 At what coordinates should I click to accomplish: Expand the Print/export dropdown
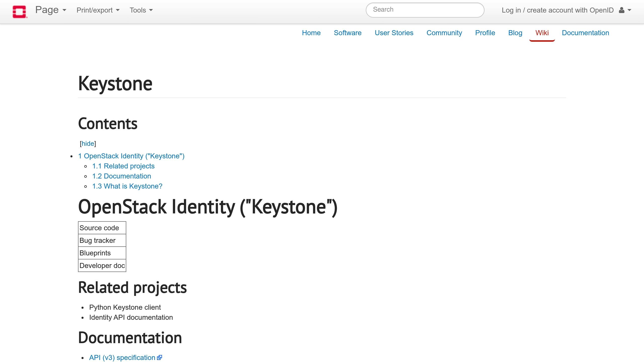coord(98,10)
